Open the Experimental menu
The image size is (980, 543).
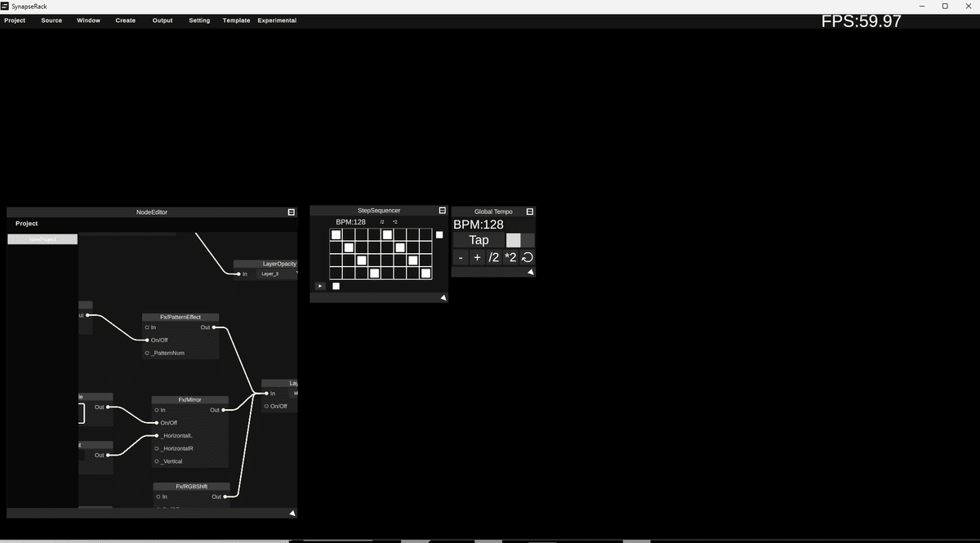[277, 20]
